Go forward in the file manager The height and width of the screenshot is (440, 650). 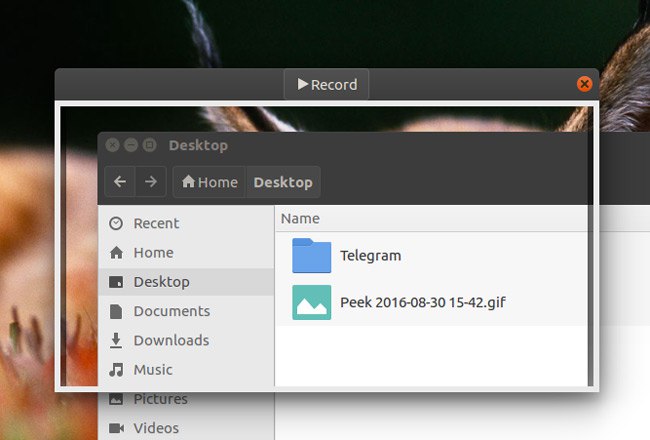coord(151,182)
